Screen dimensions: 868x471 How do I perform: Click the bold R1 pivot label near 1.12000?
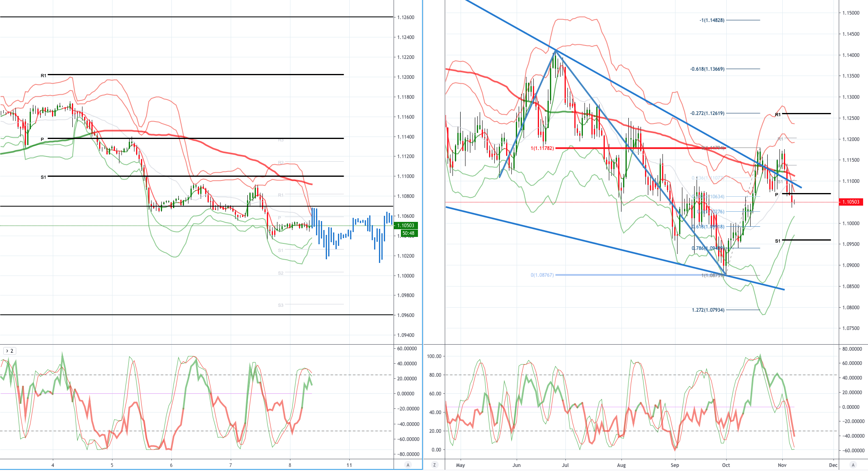tap(43, 76)
